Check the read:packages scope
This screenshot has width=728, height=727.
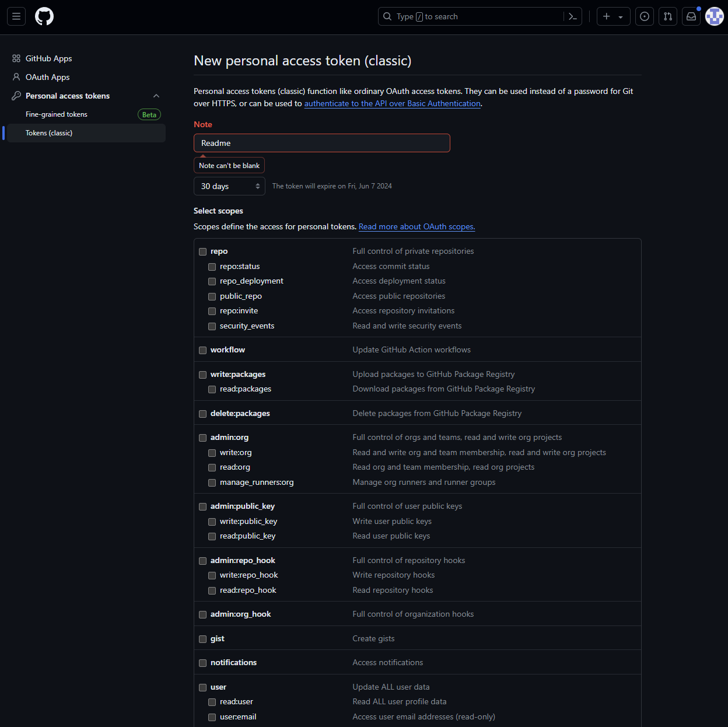coord(212,389)
